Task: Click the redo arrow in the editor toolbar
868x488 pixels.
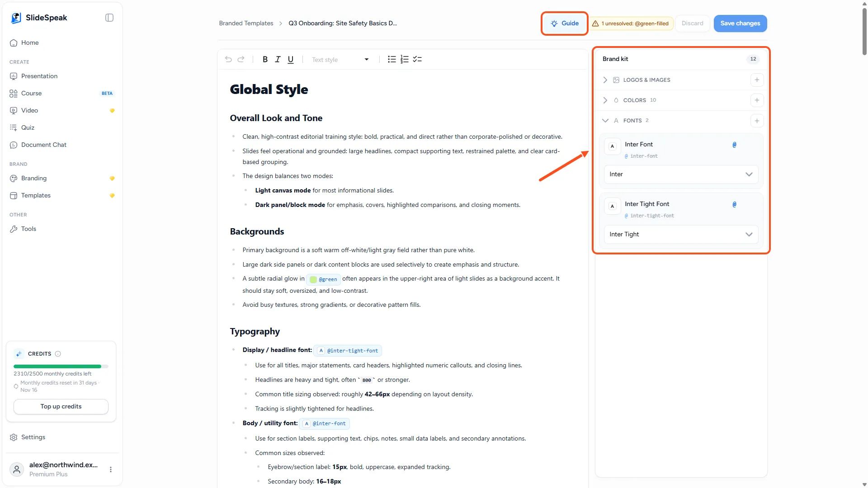Action: coord(241,59)
